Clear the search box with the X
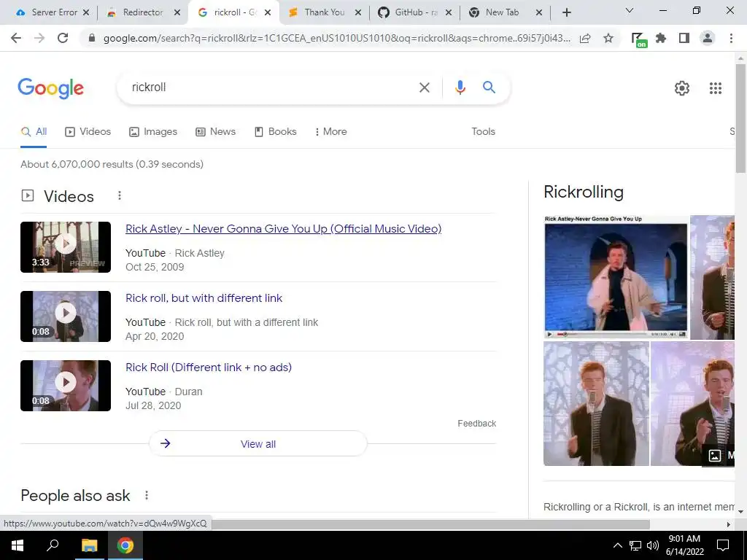Image resolution: width=747 pixels, height=560 pixels. click(424, 87)
